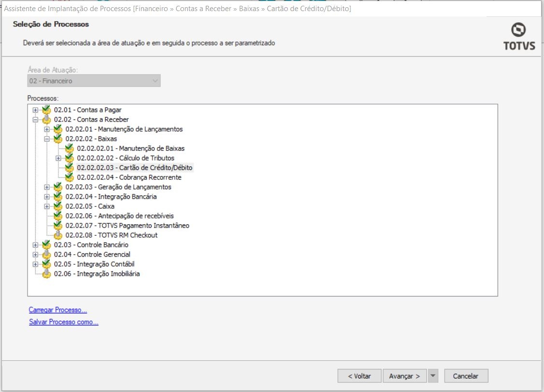Screen dimensions: 544x392
Task: Select 02.02.04 - Integração Bancária row
Action: [x=111, y=197]
